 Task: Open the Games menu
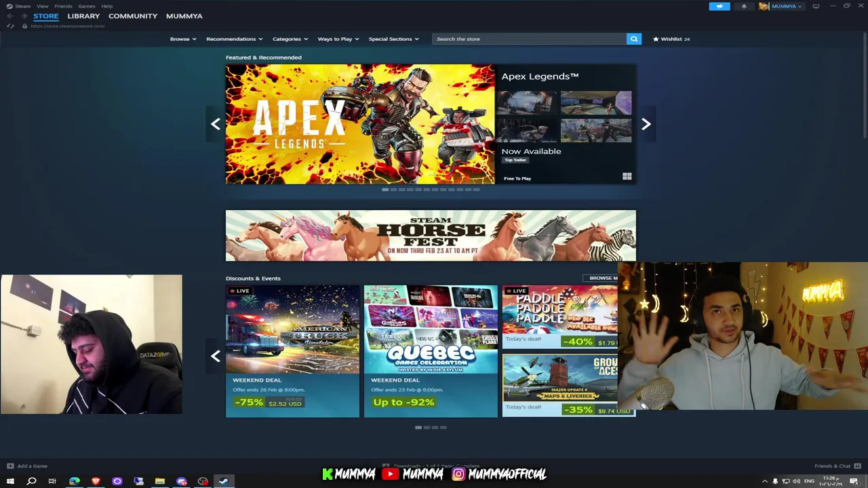click(x=87, y=6)
